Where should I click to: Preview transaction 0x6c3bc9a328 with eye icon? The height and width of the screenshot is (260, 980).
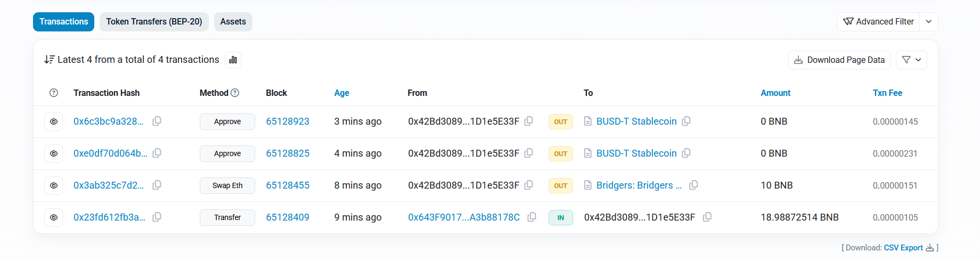click(54, 121)
